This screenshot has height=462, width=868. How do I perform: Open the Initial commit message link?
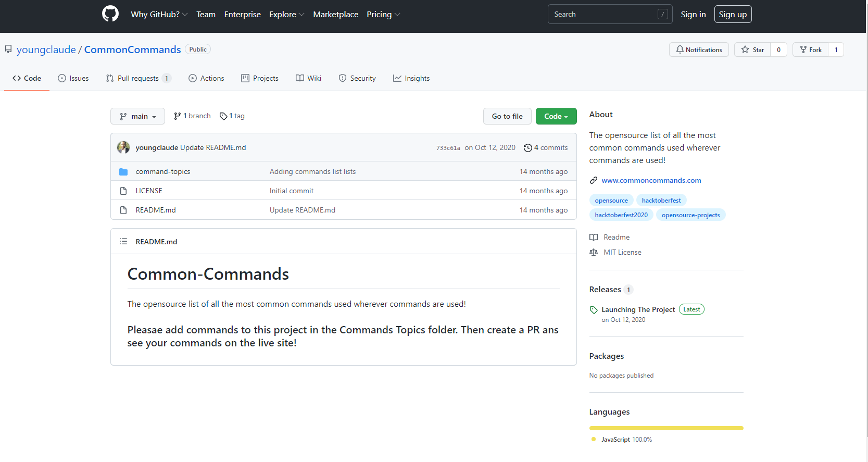(292, 191)
